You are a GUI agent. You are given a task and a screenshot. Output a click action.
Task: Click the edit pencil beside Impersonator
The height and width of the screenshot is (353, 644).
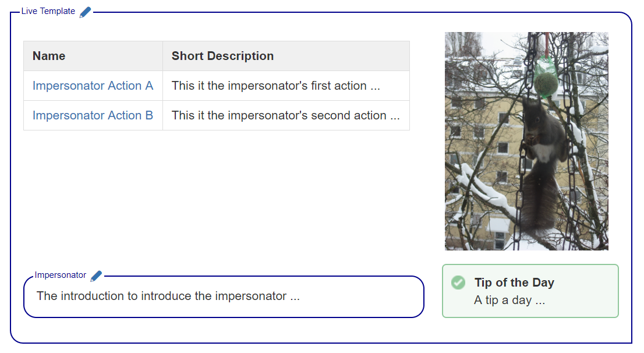point(97,276)
